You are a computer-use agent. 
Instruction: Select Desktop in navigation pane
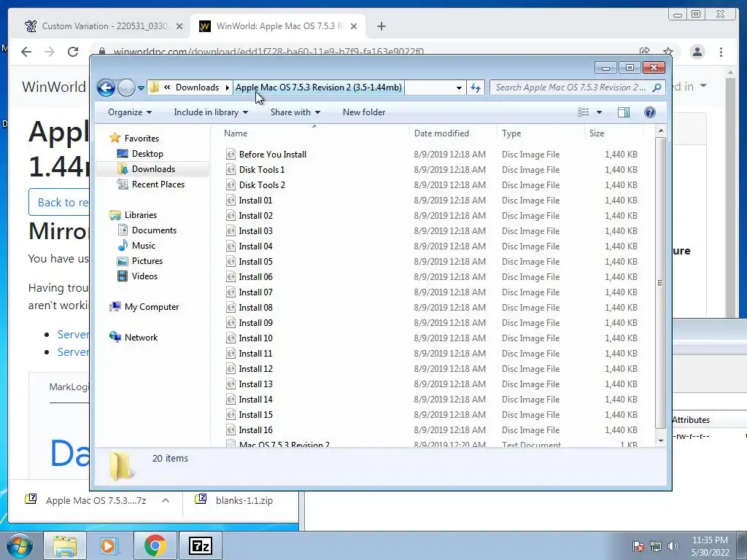click(147, 154)
